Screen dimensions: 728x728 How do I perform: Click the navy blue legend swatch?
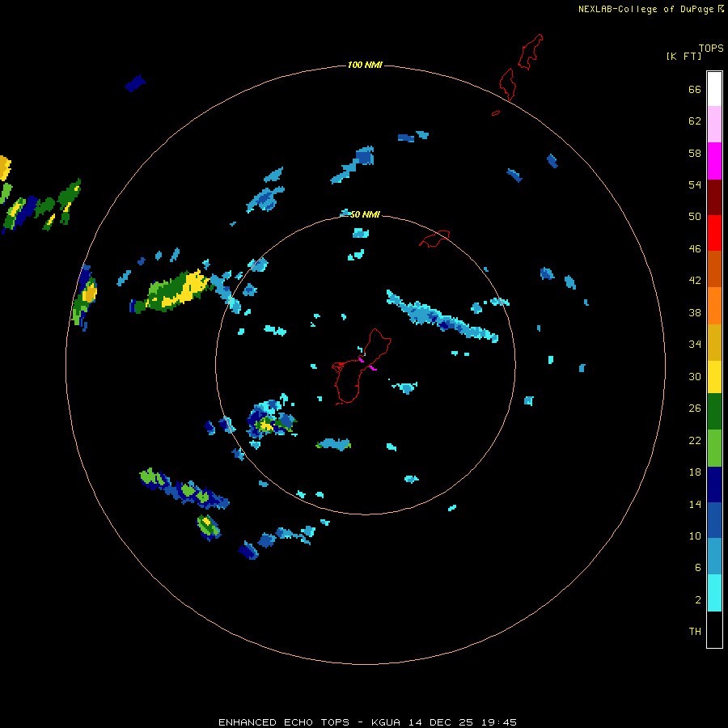[714, 485]
